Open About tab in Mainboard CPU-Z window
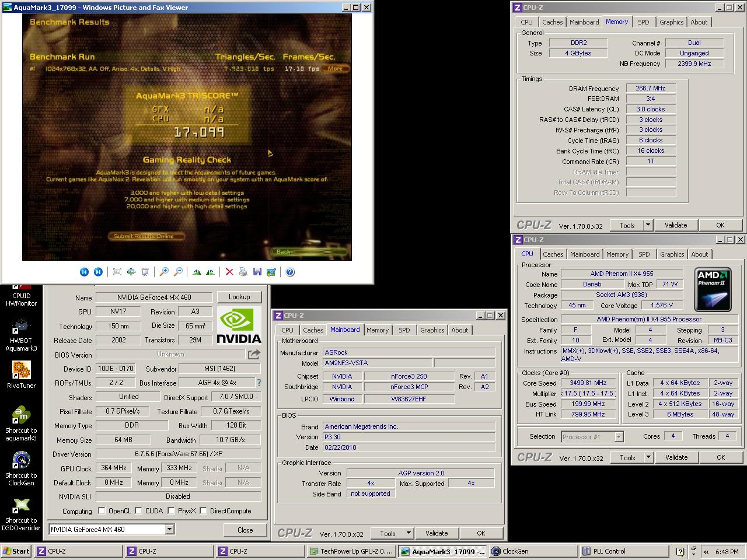The height and width of the screenshot is (560, 747). tap(460, 330)
